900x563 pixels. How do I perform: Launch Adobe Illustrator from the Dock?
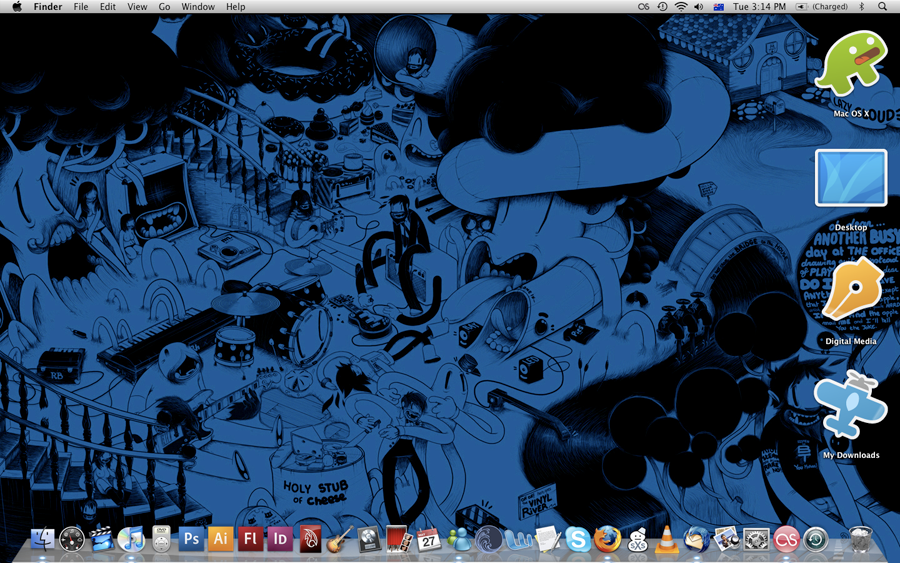(220, 539)
